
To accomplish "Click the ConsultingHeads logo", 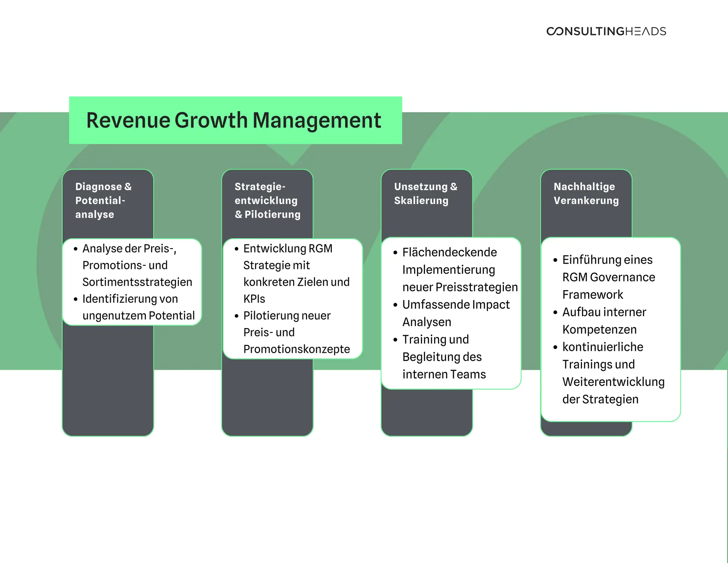I will coord(606,31).
